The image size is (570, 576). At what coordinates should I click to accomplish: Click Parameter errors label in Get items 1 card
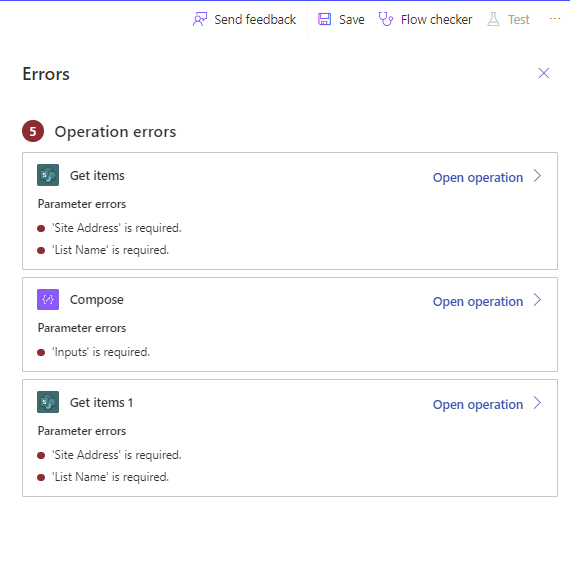[82, 431]
